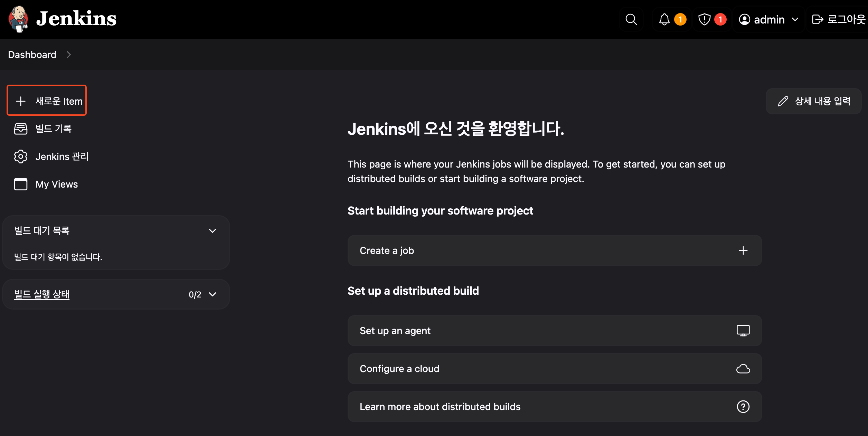Click the plus icon on Create a job
Viewport: 868px width, 436px height.
[x=743, y=250]
